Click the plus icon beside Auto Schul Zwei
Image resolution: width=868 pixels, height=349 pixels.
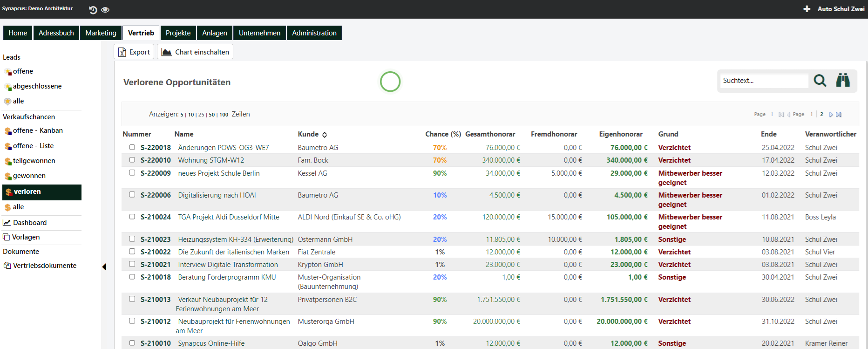807,9
